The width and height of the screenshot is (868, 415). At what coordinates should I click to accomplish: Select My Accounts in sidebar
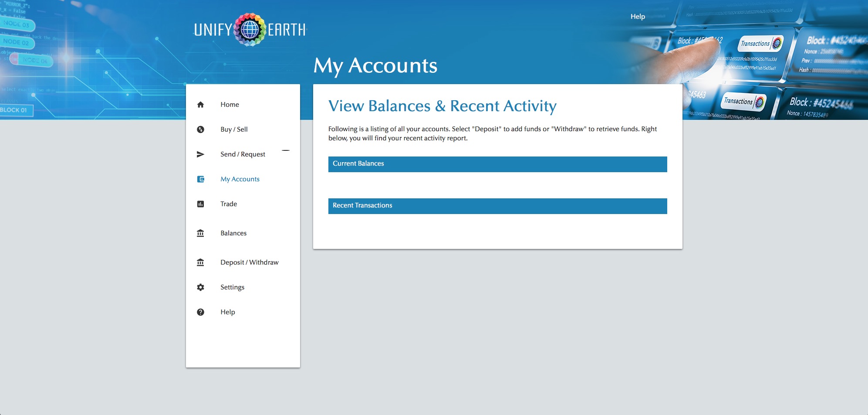[240, 179]
